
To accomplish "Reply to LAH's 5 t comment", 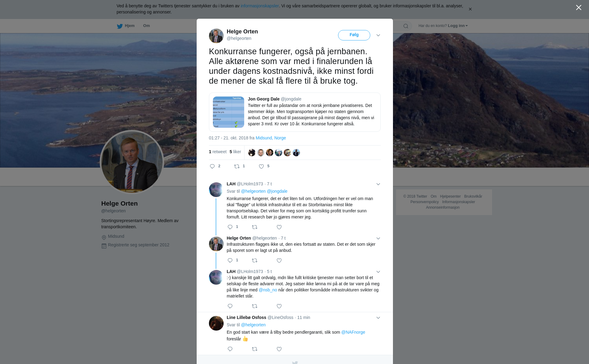I will tap(230, 306).
